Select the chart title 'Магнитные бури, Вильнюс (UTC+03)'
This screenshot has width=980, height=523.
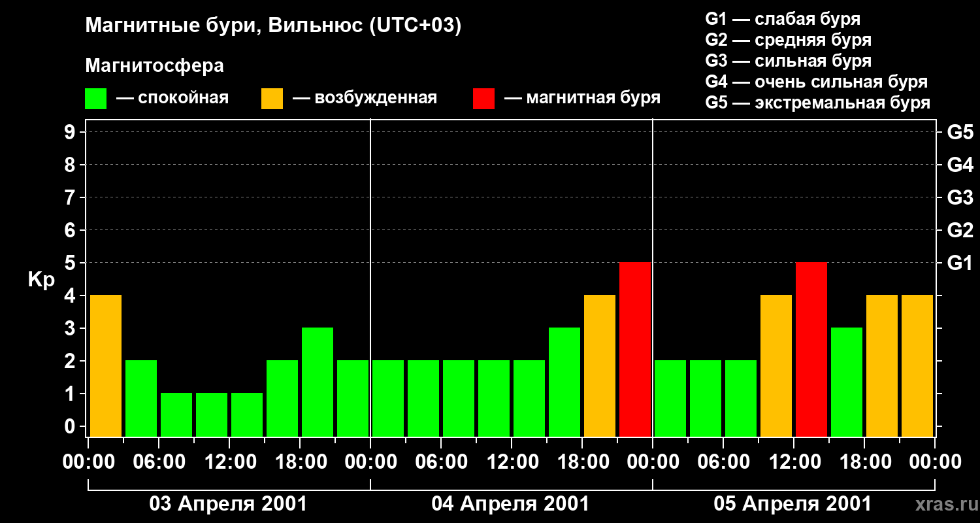pyautogui.click(x=274, y=26)
